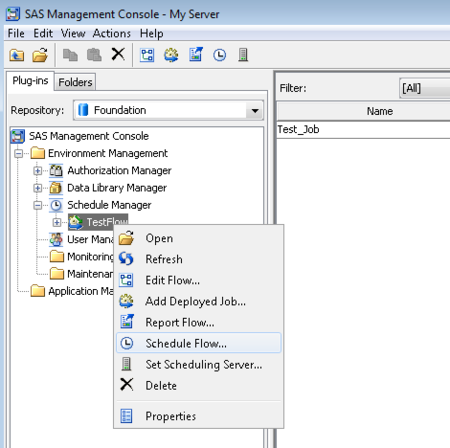Click the Environment Management folder icon
This screenshot has height=448, width=450.
(x=37, y=153)
